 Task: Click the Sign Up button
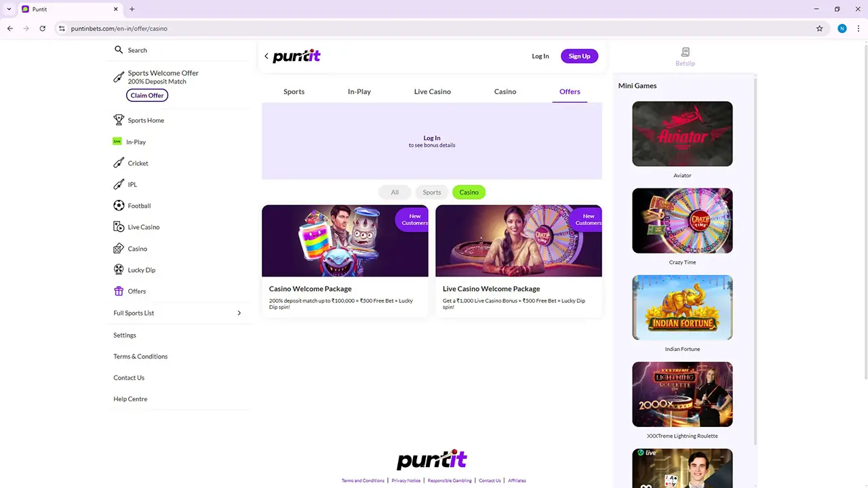coord(579,56)
